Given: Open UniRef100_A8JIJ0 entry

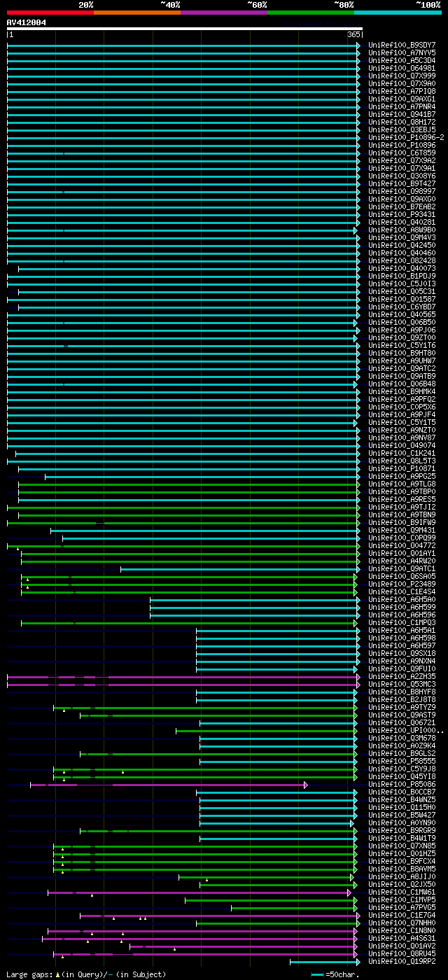Looking at the screenshot, I should pos(402,877).
